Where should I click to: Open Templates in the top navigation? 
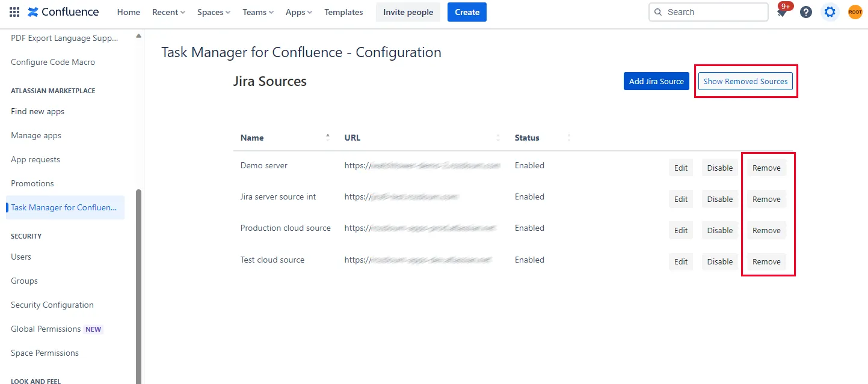point(343,12)
